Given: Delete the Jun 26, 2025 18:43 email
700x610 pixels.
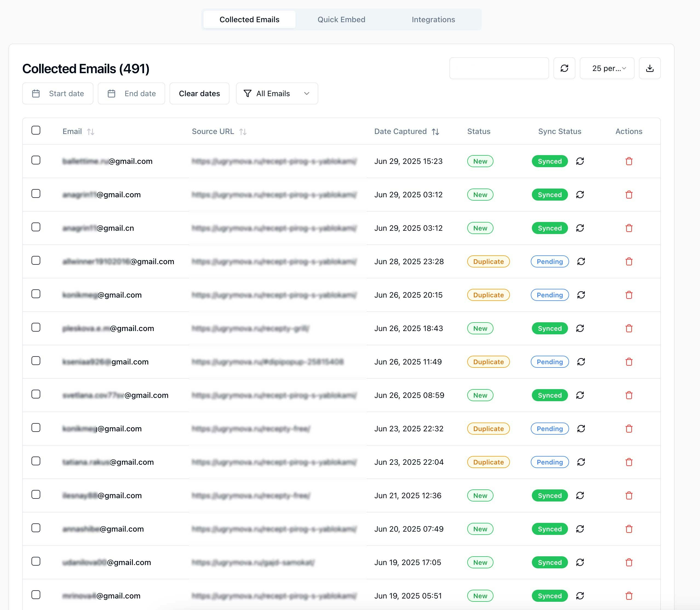Looking at the screenshot, I should pos(629,328).
